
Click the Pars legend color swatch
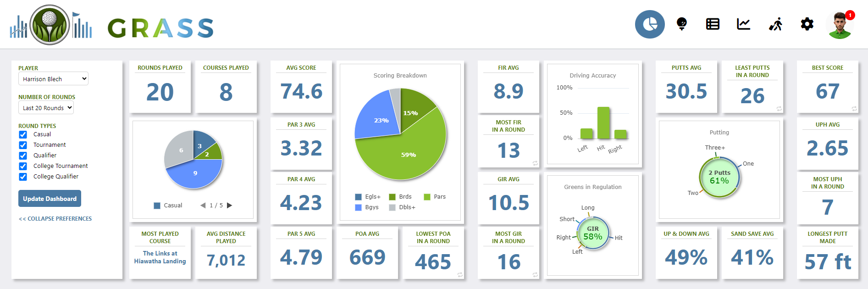click(427, 197)
